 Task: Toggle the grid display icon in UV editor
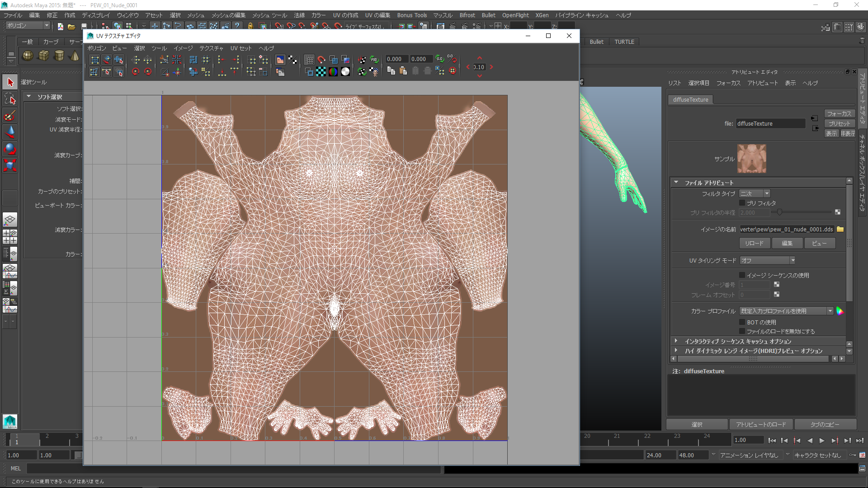click(x=309, y=60)
